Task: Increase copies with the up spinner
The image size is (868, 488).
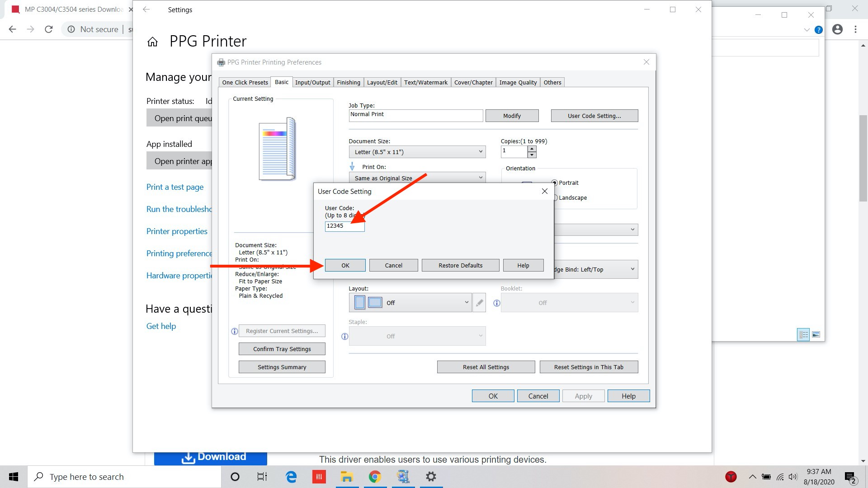Action: 532,149
